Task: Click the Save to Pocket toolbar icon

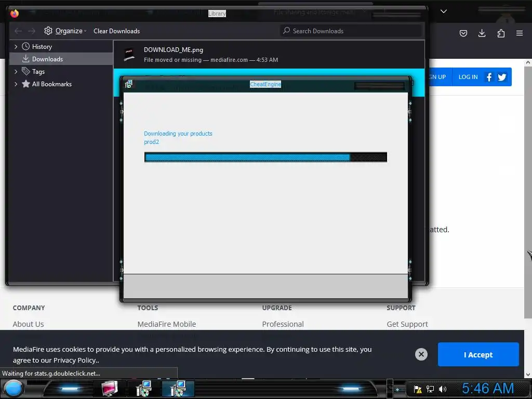Action: click(x=463, y=33)
